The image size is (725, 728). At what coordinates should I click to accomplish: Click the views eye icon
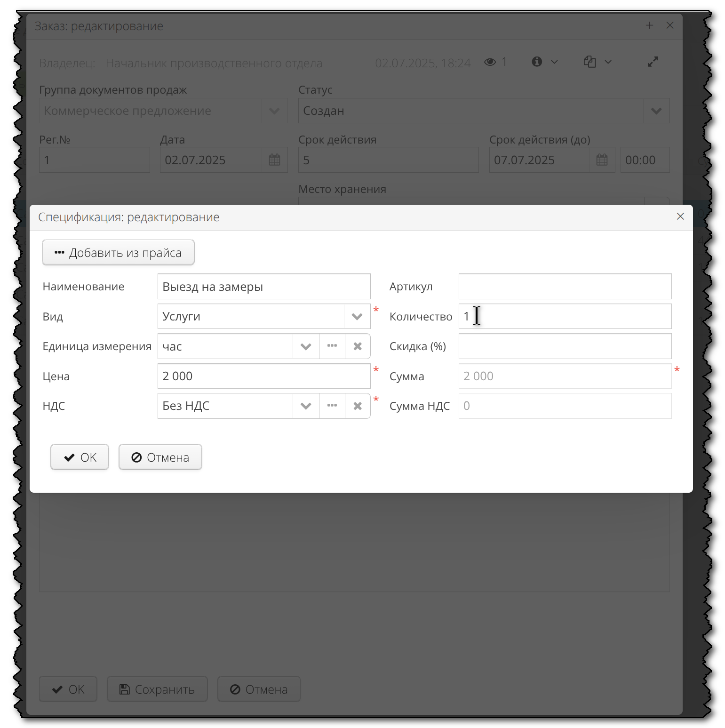(490, 62)
